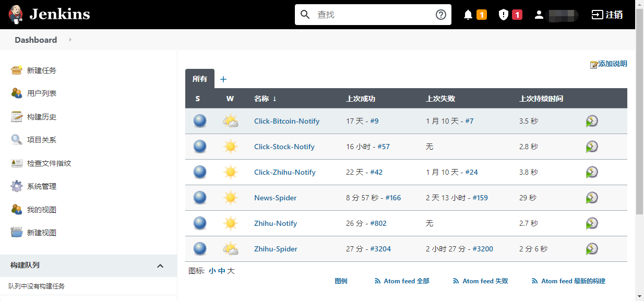The height and width of the screenshot is (301, 644).
Task: Add a new view with the plus tab
Action: (223, 79)
